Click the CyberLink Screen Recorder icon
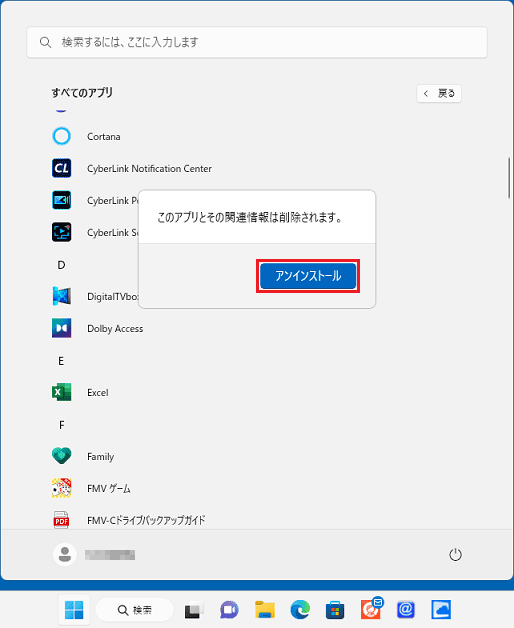 click(62, 232)
